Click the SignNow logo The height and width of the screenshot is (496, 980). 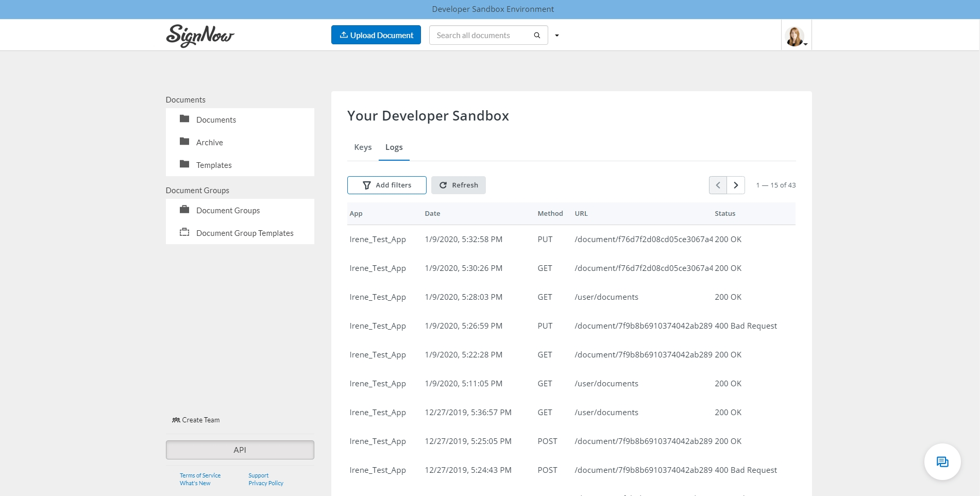(x=200, y=36)
